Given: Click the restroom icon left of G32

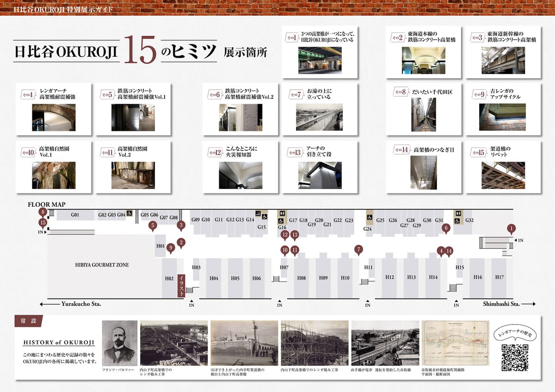Looking at the screenshot, I should coord(458,214).
